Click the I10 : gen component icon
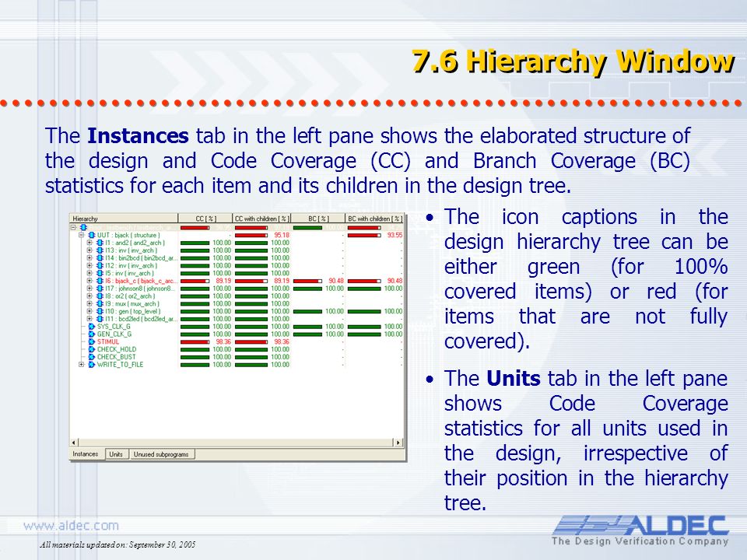 pyautogui.click(x=100, y=311)
